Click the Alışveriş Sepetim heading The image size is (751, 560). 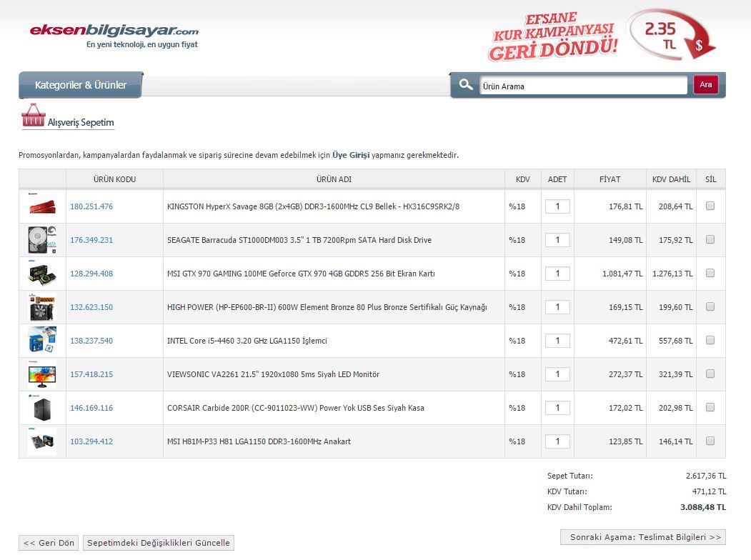tap(81, 123)
